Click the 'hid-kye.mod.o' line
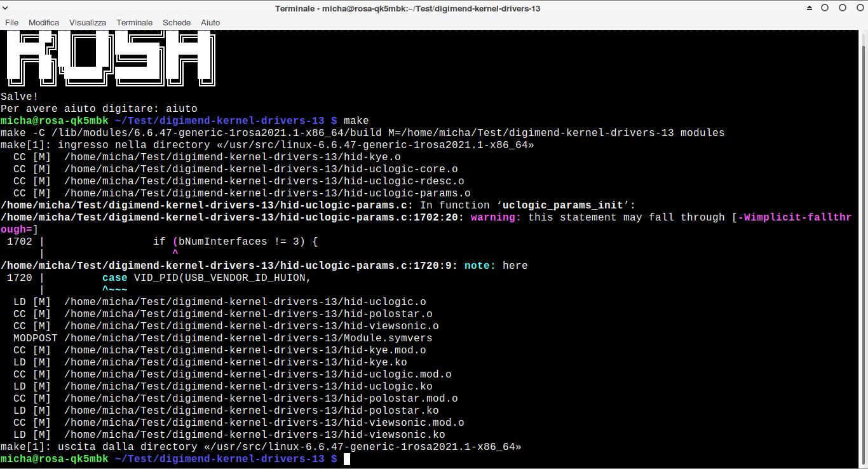The width and height of the screenshot is (868, 469). 220,350
